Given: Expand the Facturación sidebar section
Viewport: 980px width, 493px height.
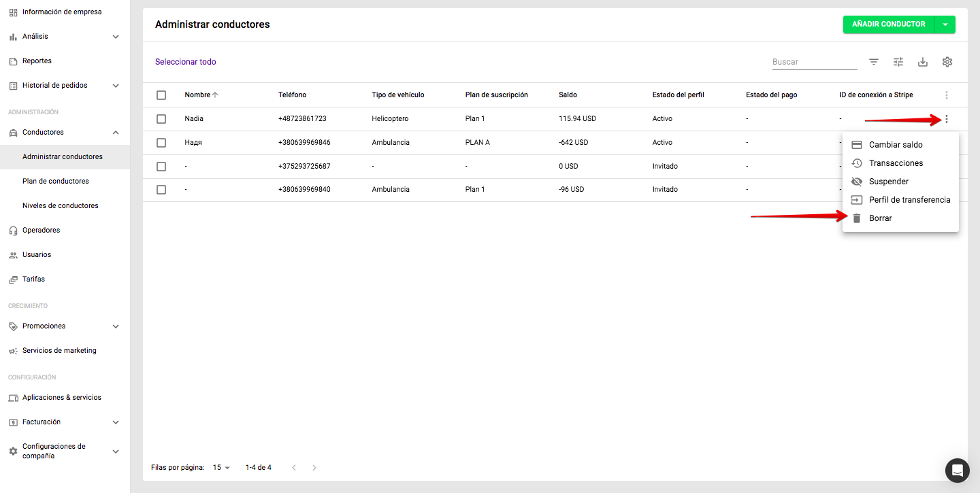Looking at the screenshot, I should 116,422.
